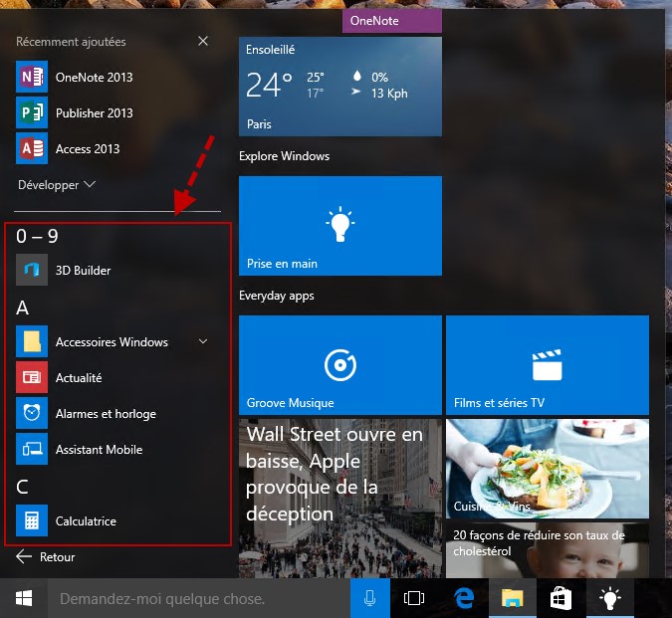Image resolution: width=672 pixels, height=618 pixels.
Task: Select the Publisher 2013 label
Action: click(95, 113)
